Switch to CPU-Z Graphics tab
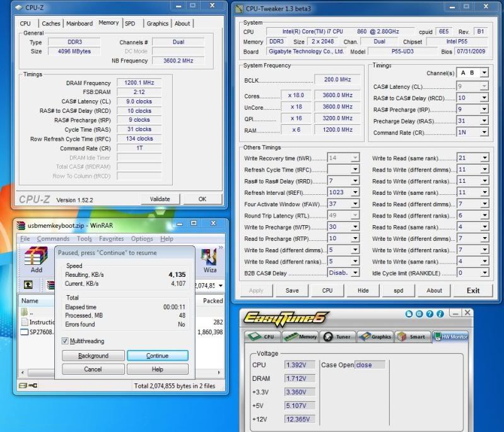Viewport: 504px width, 432px height. click(158, 23)
